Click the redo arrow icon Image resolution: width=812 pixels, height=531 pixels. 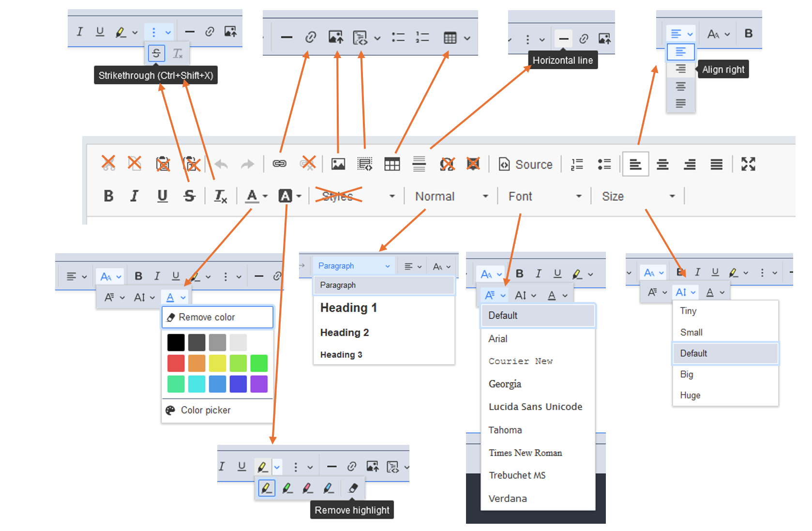click(x=247, y=165)
